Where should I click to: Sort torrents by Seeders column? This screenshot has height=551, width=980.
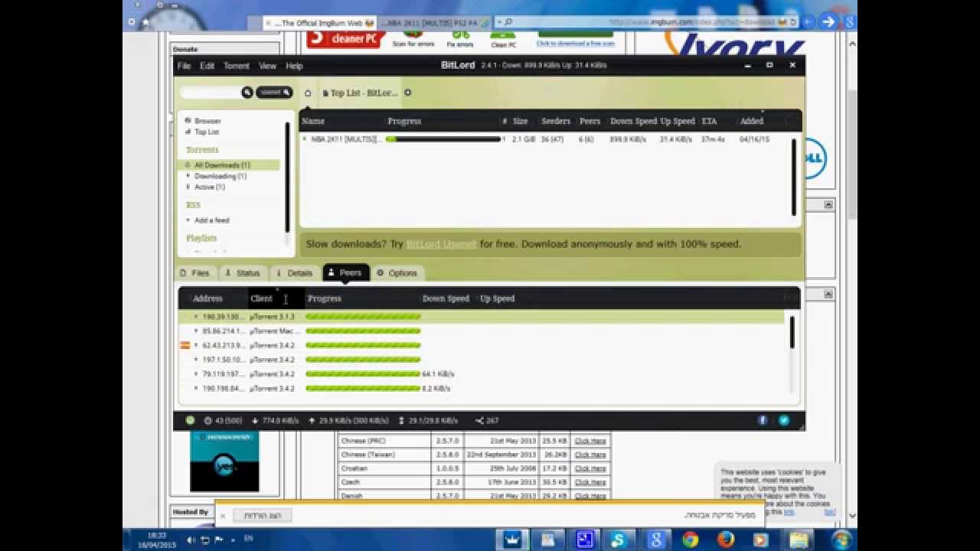tap(556, 121)
